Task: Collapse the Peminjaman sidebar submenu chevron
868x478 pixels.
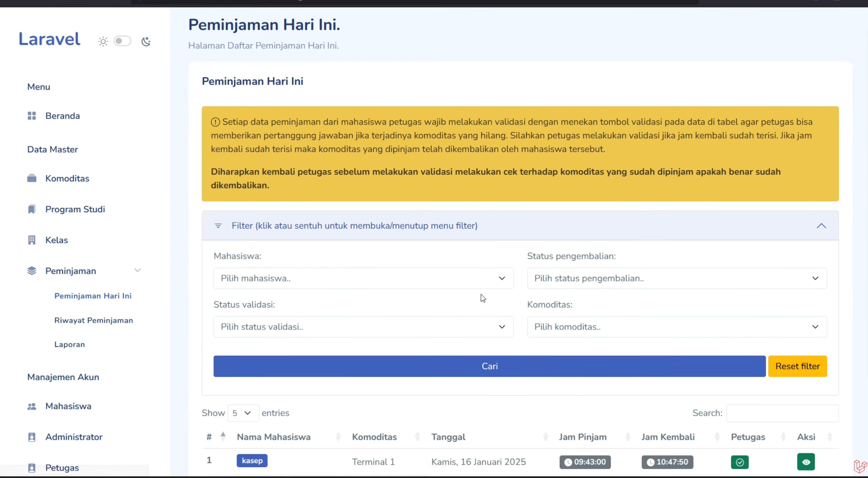Action: click(137, 270)
